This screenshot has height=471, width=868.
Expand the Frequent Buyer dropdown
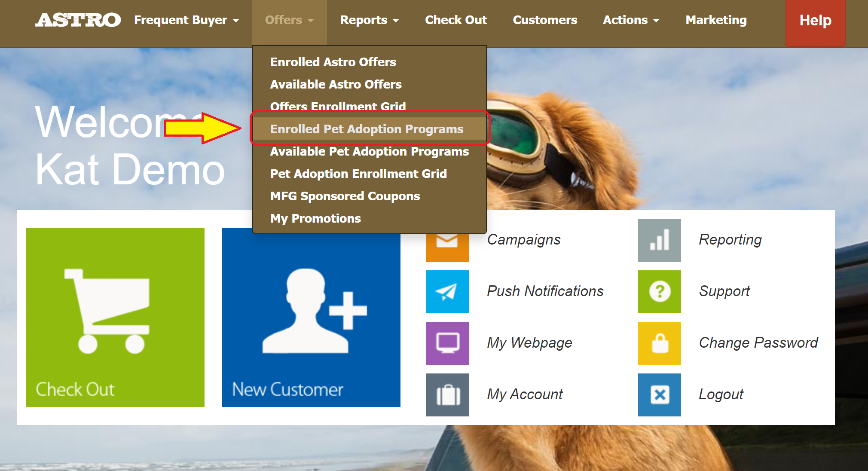tap(186, 20)
